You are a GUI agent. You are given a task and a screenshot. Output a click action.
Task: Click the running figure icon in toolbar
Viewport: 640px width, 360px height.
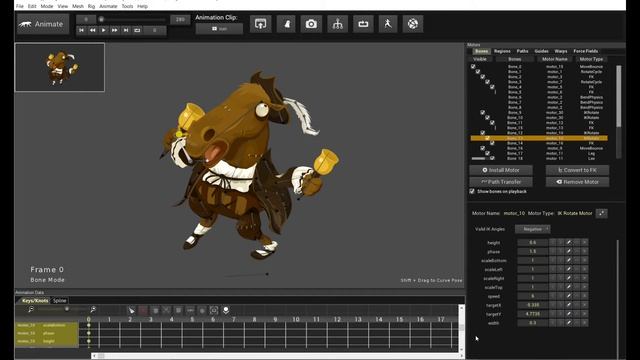(x=388, y=24)
